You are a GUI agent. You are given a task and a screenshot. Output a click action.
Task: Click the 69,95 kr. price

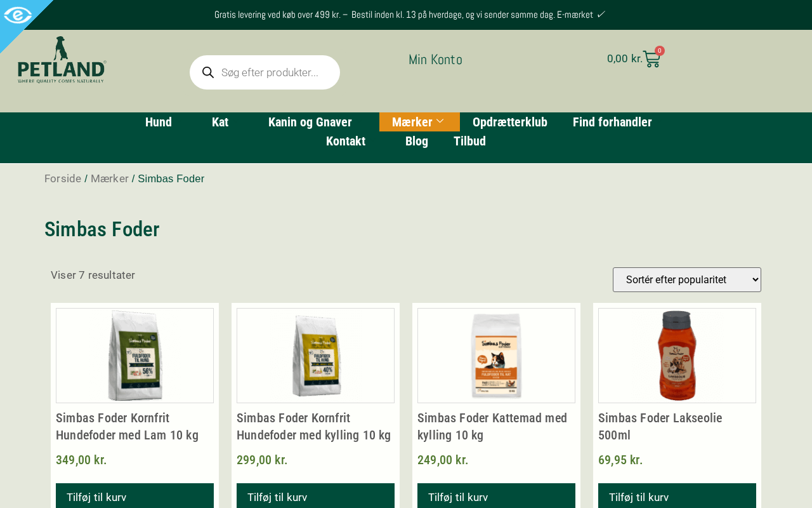[x=620, y=460]
